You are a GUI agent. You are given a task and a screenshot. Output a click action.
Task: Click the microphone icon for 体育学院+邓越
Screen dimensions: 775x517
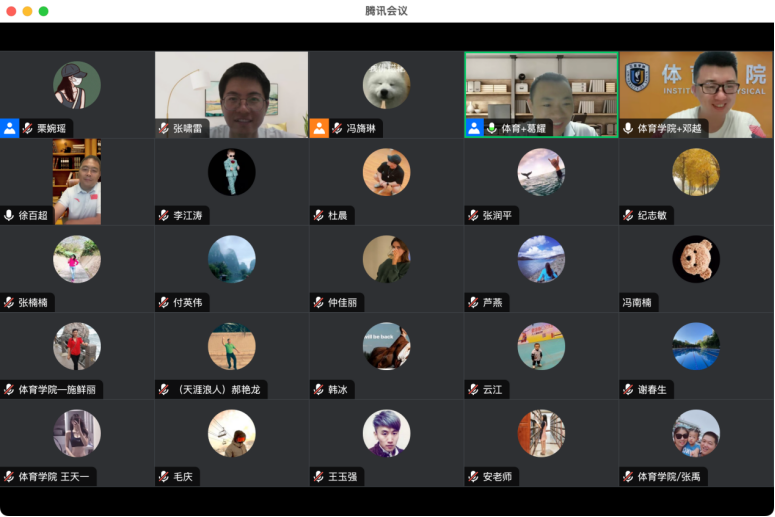click(x=628, y=128)
